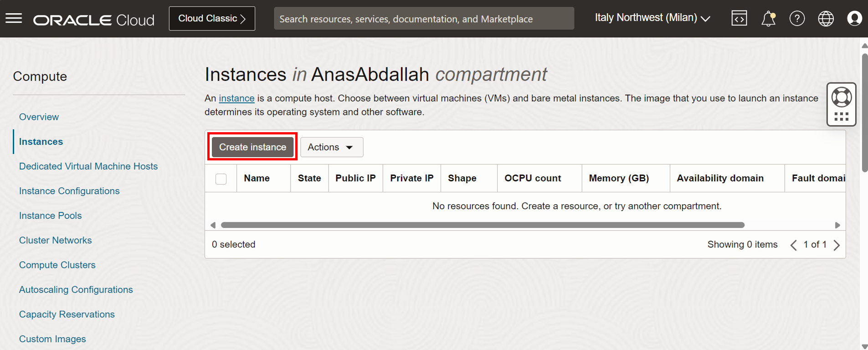
Task: Switch to Cloud Classic
Action: 212,19
